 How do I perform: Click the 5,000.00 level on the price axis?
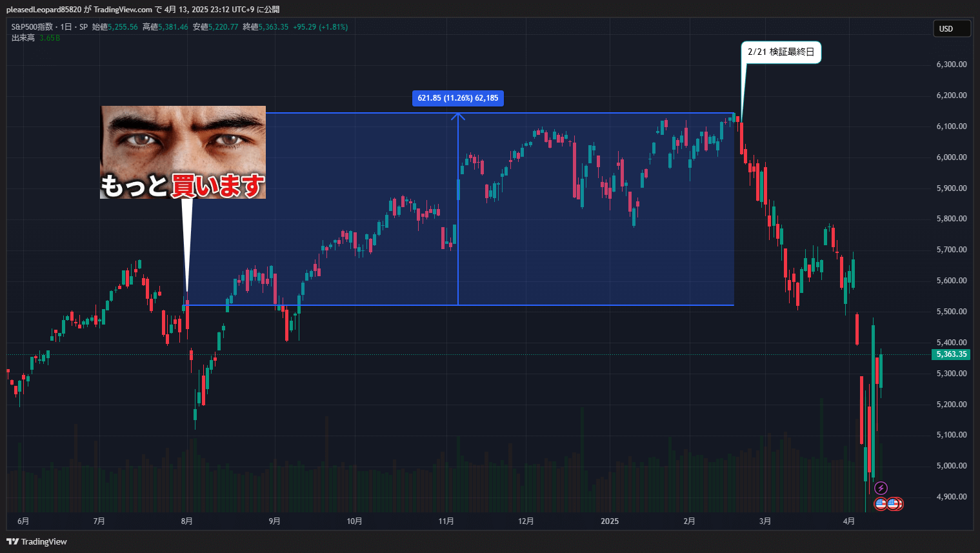[951, 466]
